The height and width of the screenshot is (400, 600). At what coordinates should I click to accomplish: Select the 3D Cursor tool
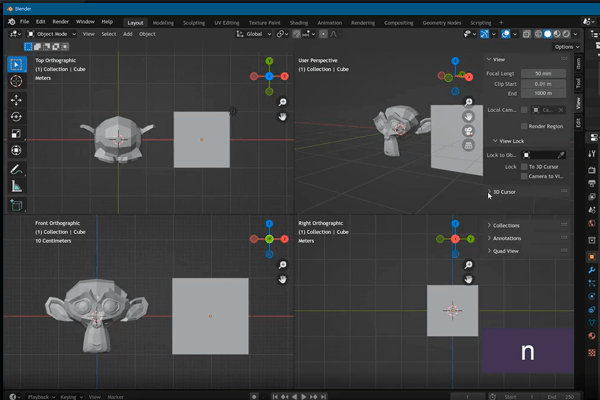coord(16,81)
